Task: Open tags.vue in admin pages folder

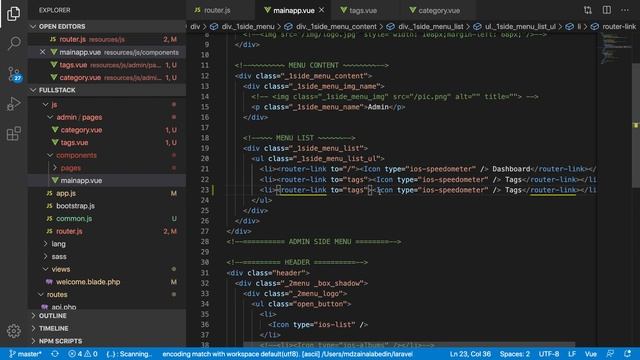Action: tap(107, 142)
